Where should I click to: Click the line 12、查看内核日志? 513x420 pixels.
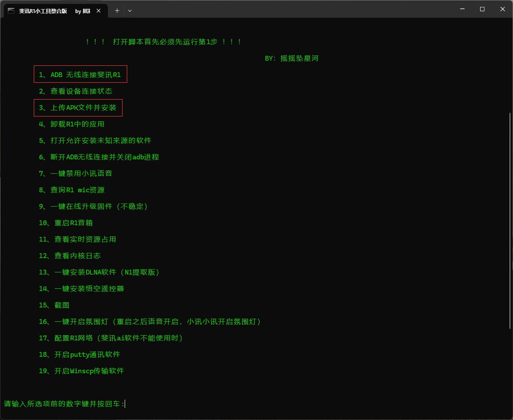coord(70,256)
